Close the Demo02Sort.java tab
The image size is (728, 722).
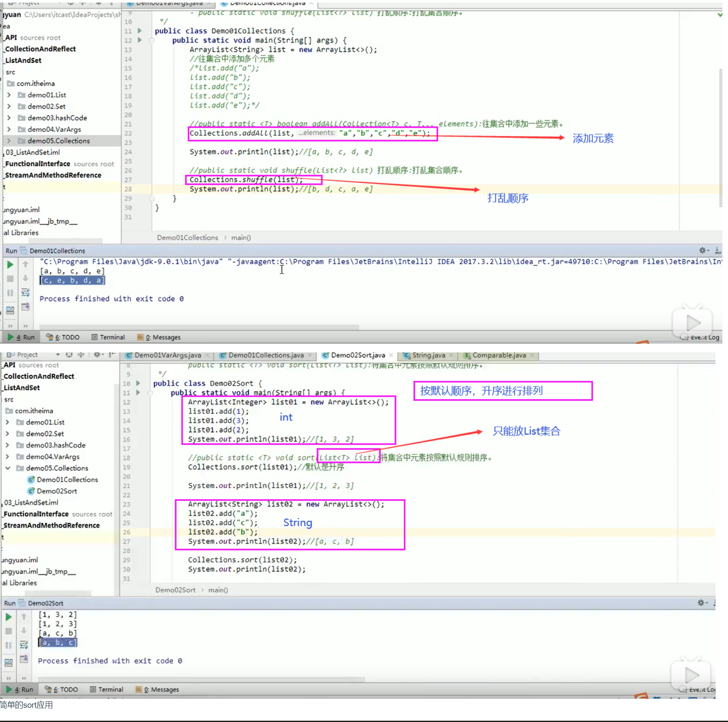pyautogui.click(x=391, y=355)
